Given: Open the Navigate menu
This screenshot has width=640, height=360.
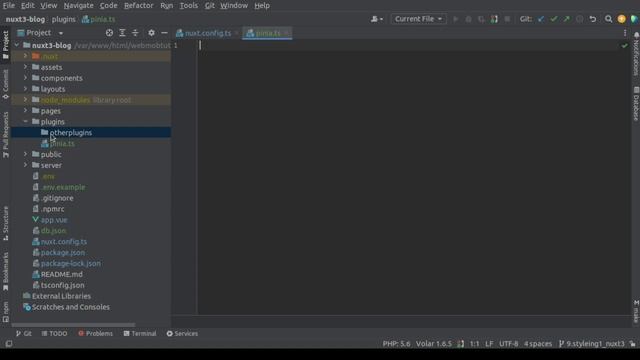Looking at the screenshot, I should (x=78, y=6).
